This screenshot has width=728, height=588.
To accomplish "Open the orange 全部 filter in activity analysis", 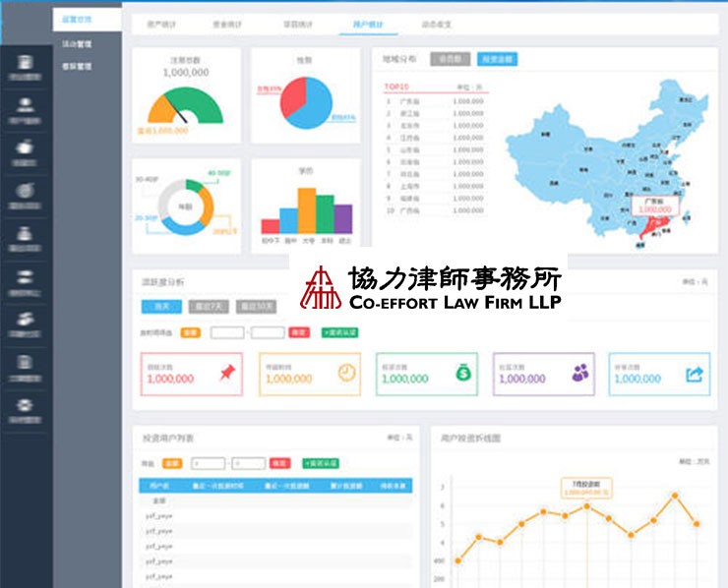I will coord(190,332).
